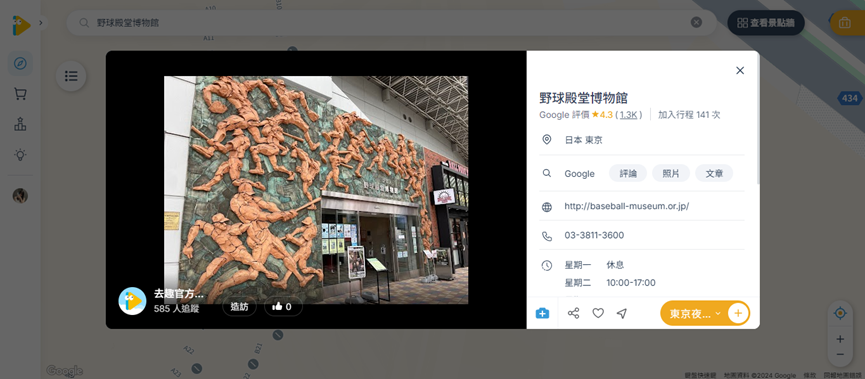
Task: Open the 東京夜... itinerary dropdown
Action: pos(695,313)
